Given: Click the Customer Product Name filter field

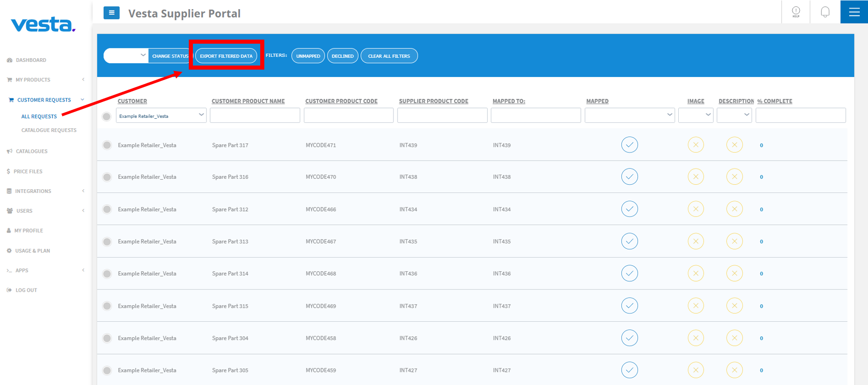Looking at the screenshot, I should [x=255, y=115].
